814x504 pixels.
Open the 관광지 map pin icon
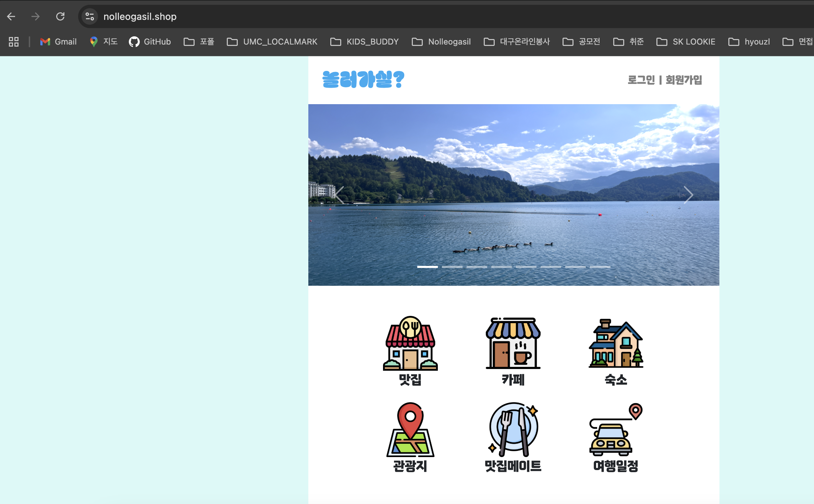410,430
